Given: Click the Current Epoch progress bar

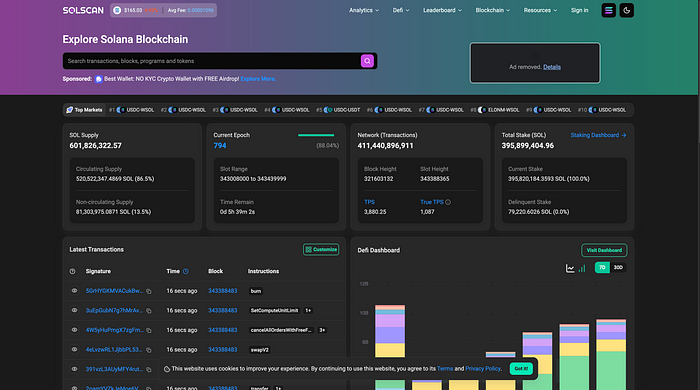Looking at the screenshot, I should (x=316, y=135).
